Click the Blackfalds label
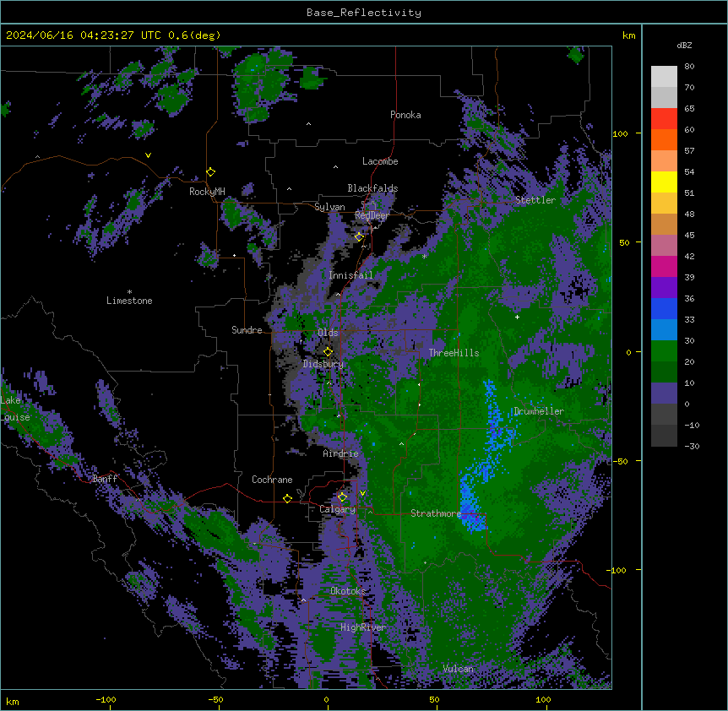Screen dimensions: 728x711 click(x=372, y=188)
